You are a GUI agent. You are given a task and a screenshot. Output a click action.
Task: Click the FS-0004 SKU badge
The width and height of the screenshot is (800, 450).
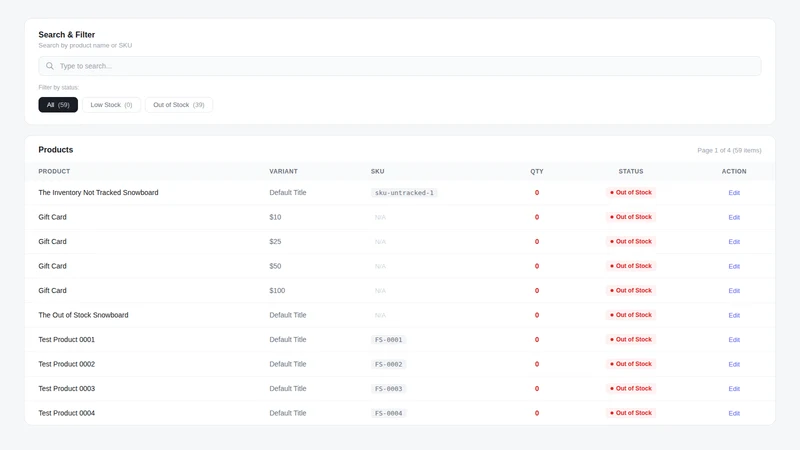[388, 413]
